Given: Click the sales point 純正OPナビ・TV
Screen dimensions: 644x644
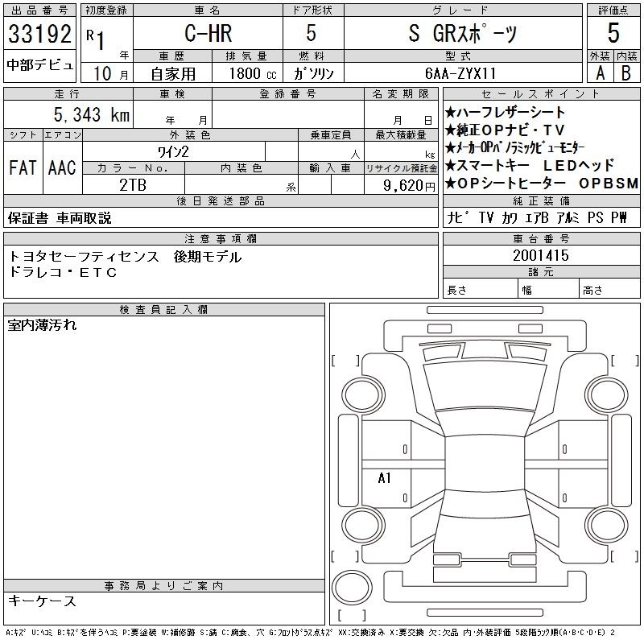Looking at the screenshot, I should [x=506, y=130].
